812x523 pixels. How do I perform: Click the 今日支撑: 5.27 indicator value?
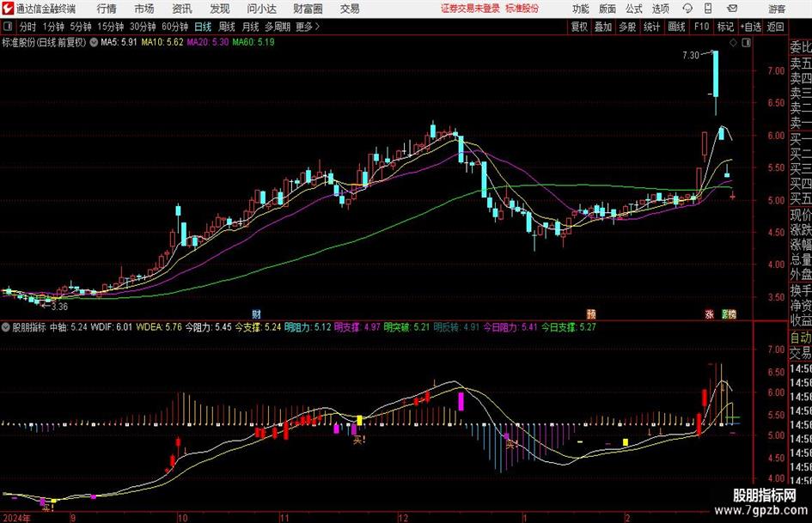569,327
